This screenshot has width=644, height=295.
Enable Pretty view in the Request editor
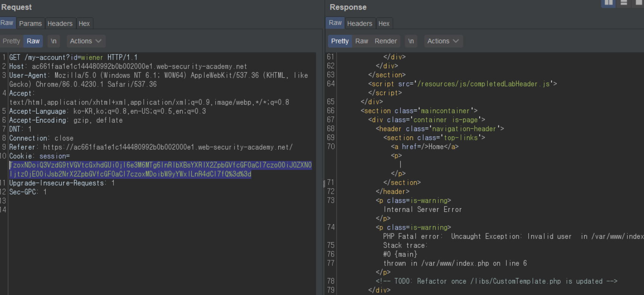tap(11, 41)
